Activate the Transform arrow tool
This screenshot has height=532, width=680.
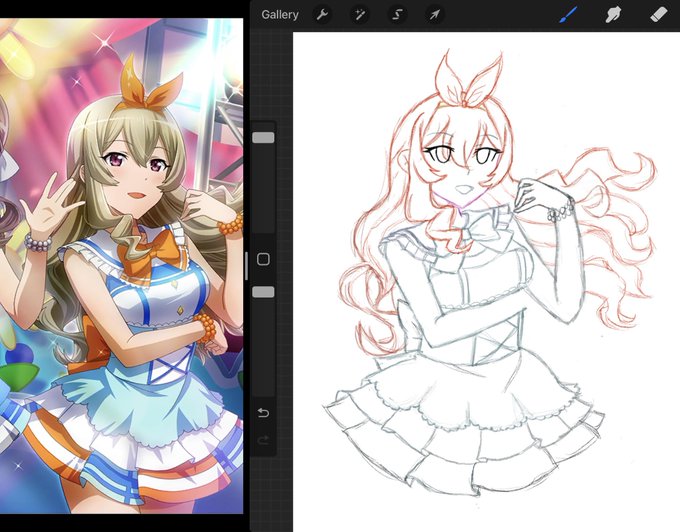click(435, 15)
